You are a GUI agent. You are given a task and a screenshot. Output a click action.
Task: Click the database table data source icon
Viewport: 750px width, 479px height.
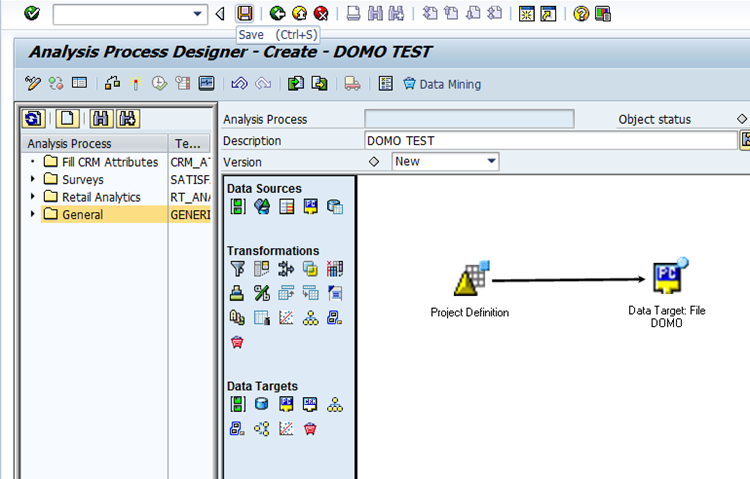tap(335, 207)
